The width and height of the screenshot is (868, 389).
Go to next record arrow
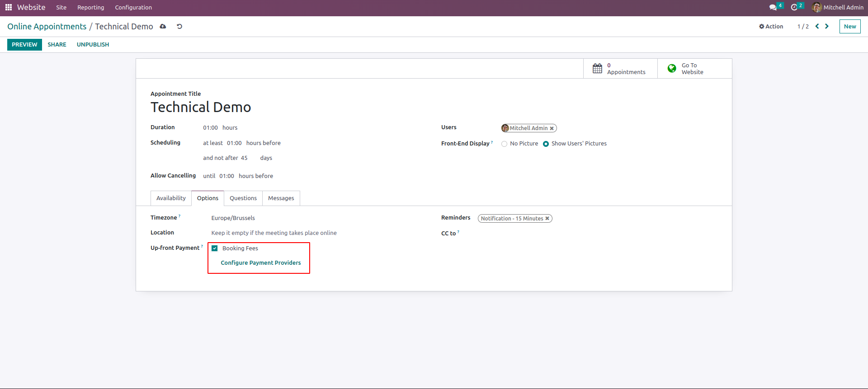827,26
